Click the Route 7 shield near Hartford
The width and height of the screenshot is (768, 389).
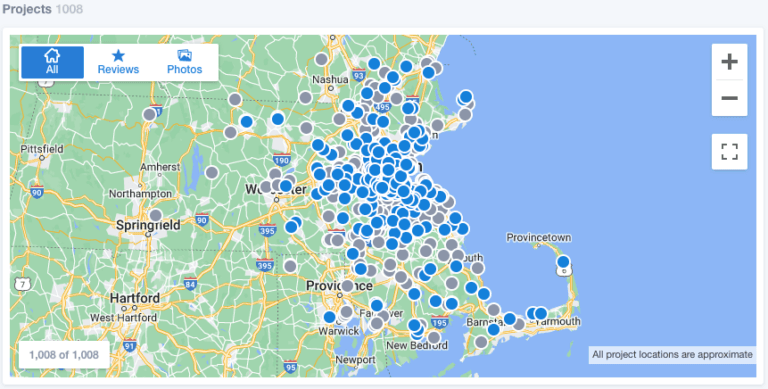(x=22, y=284)
